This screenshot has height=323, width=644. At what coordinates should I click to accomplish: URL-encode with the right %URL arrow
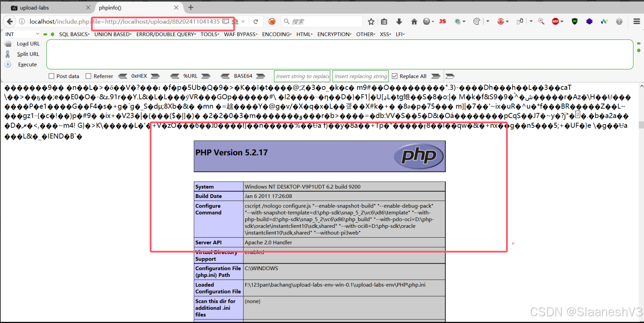(206, 76)
